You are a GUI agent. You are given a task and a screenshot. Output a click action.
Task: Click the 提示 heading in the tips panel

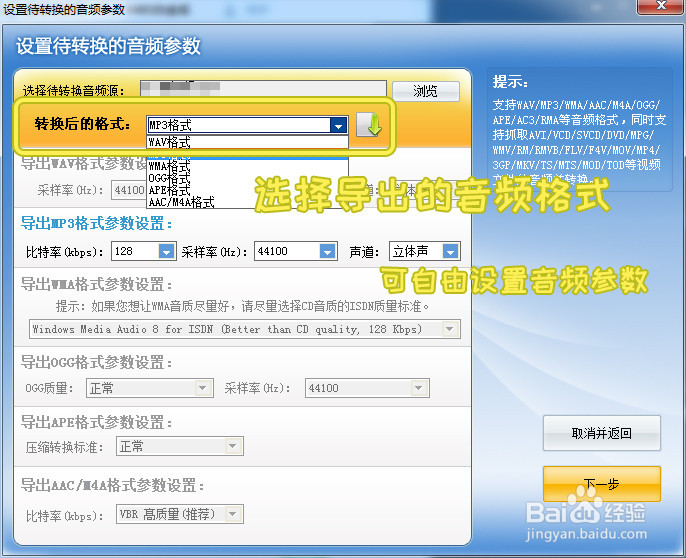pos(510,81)
